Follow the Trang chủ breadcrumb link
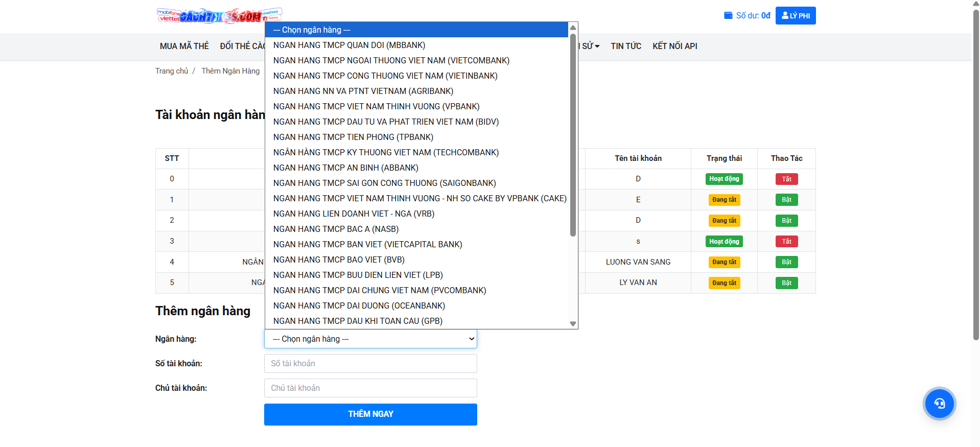This screenshot has height=447, width=980. pos(172,71)
